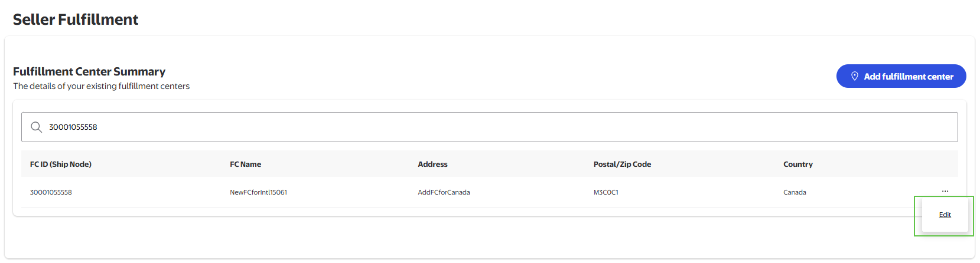Screen dimensions: 980x263
Task: Click the Postal/Zip Code column header
Action: pyautogui.click(x=622, y=164)
